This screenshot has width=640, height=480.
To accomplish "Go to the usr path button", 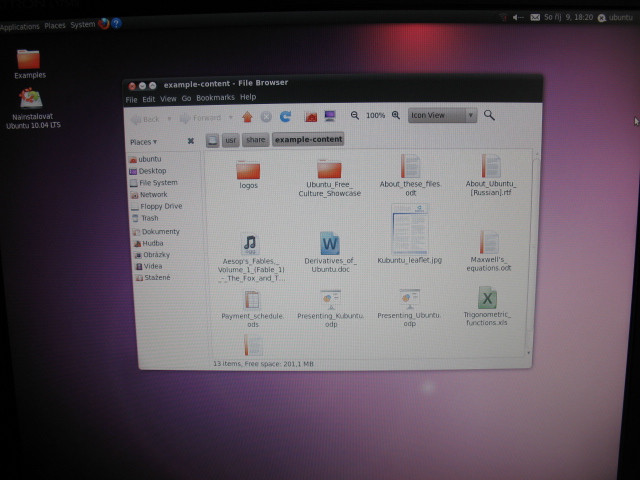I will pos(231,140).
